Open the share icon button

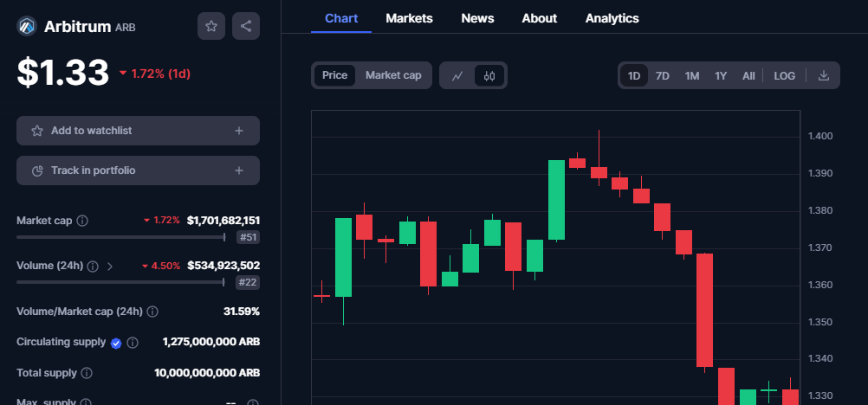pyautogui.click(x=246, y=26)
